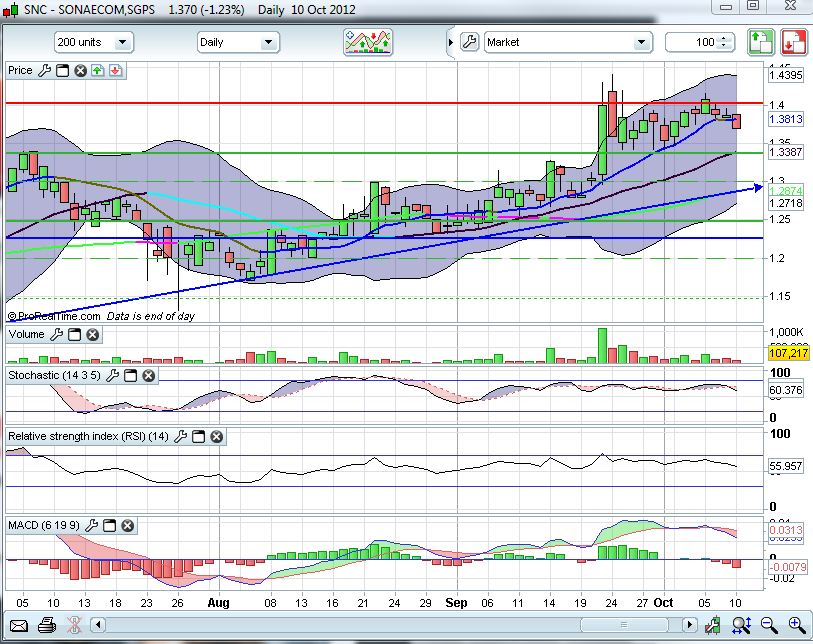Viewport: 813px width, 644px height.
Task: Close the Stochastic indicator panel
Action: (x=148, y=376)
